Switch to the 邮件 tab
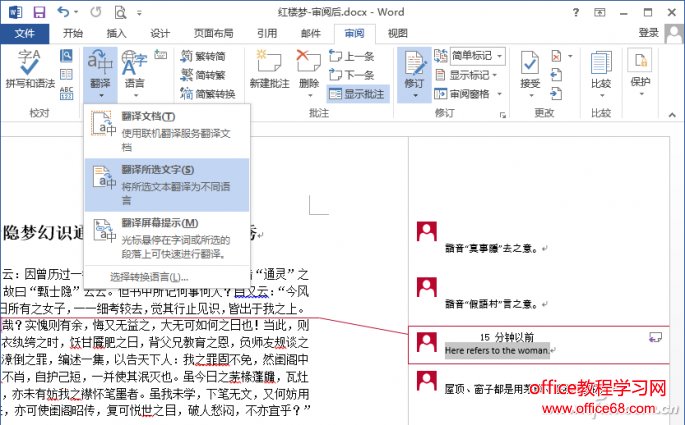The width and height of the screenshot is (685, 425). (x=311, y=33)
